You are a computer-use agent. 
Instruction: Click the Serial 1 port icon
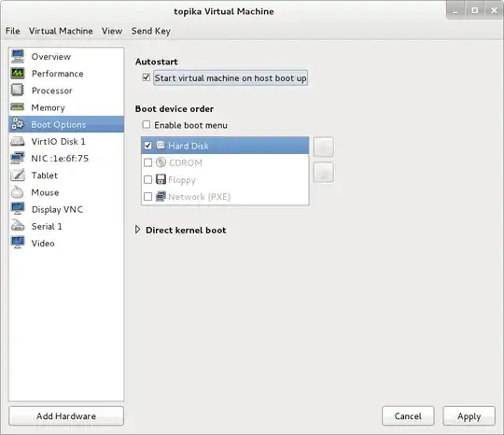click(18, 226)
